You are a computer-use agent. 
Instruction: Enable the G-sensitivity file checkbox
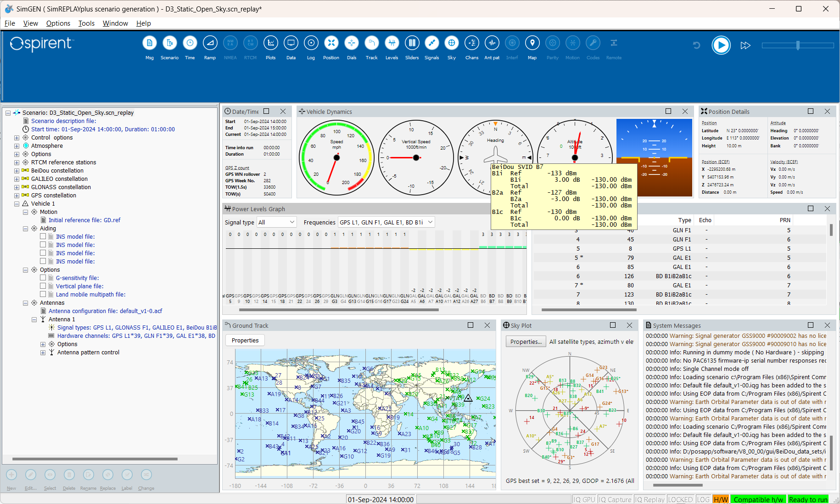pos(43,278)
